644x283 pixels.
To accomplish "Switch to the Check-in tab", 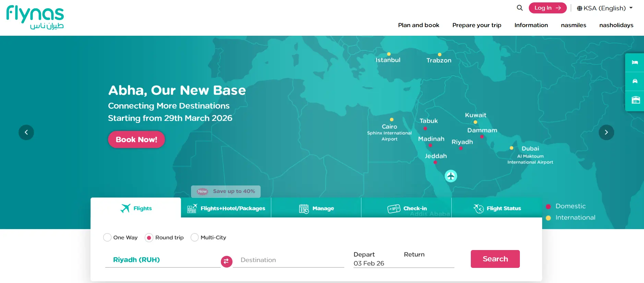I will click(406, 208).
